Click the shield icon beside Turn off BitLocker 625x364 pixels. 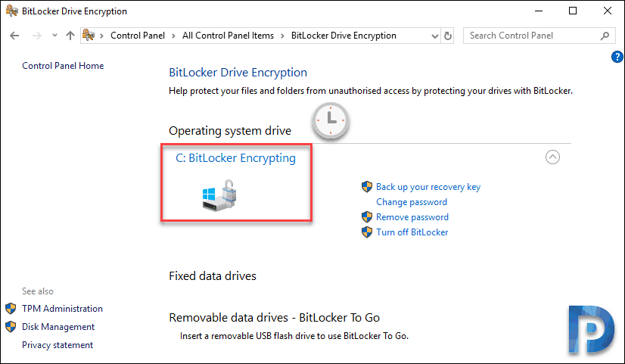pyautogui.click(x=367, y=232)
